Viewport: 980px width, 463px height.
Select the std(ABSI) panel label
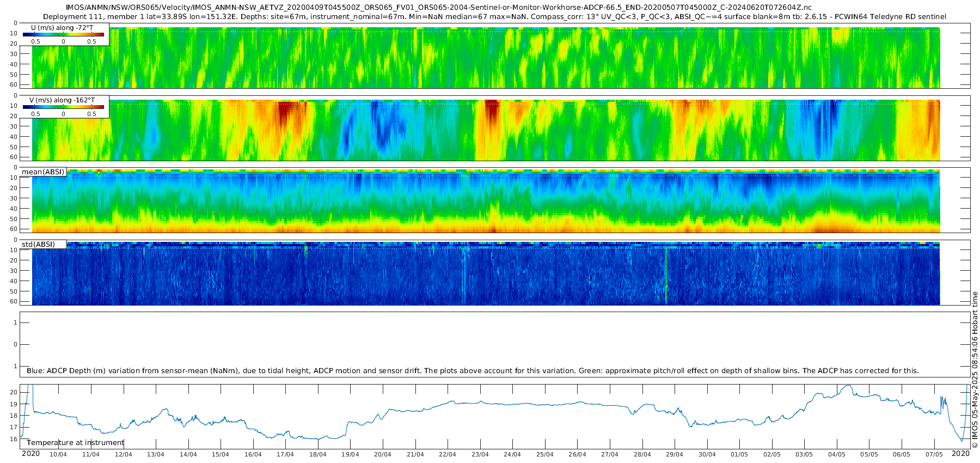tap(43, 244)
